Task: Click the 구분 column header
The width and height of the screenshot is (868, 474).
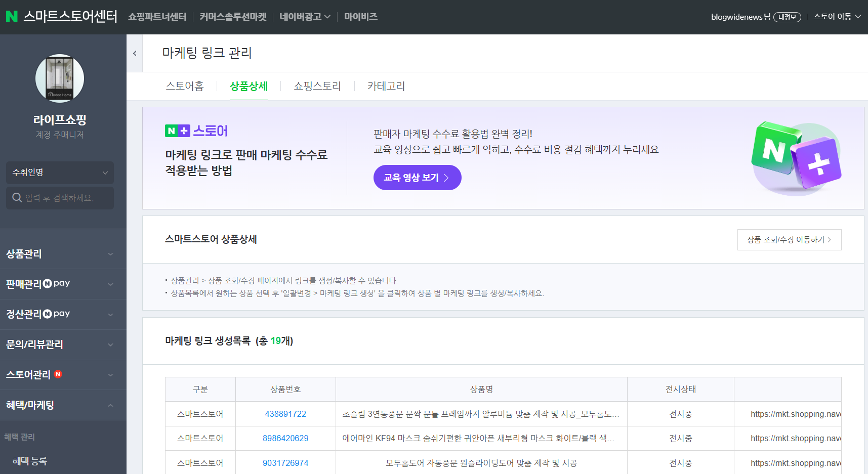Action: [200, 389]
